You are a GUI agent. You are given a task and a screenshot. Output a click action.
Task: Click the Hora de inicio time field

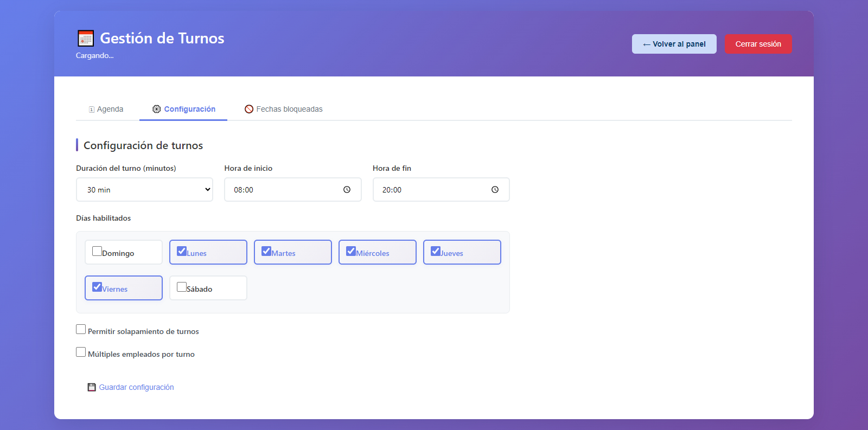293,190
